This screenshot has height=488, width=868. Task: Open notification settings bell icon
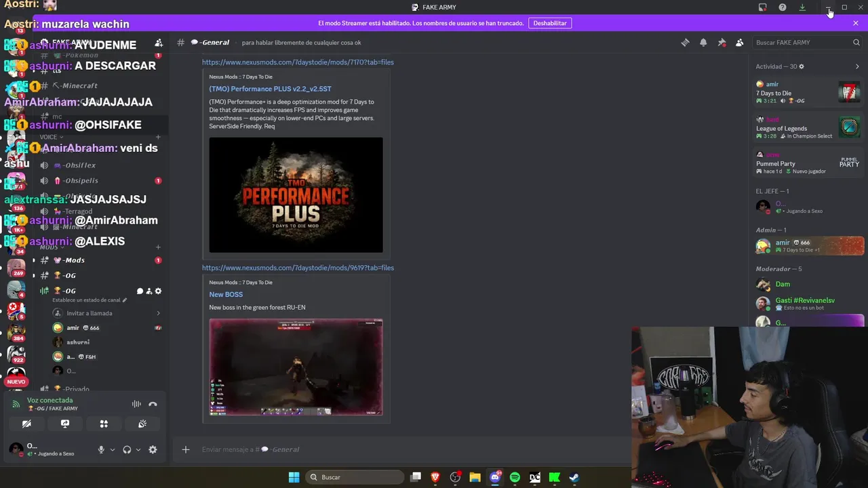pos(703,43)
